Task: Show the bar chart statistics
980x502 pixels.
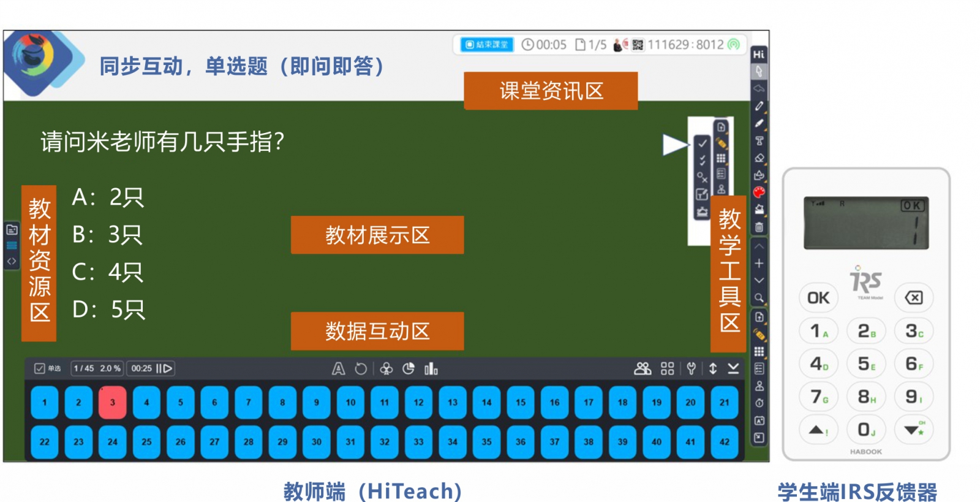Action: tap(431, 368)
